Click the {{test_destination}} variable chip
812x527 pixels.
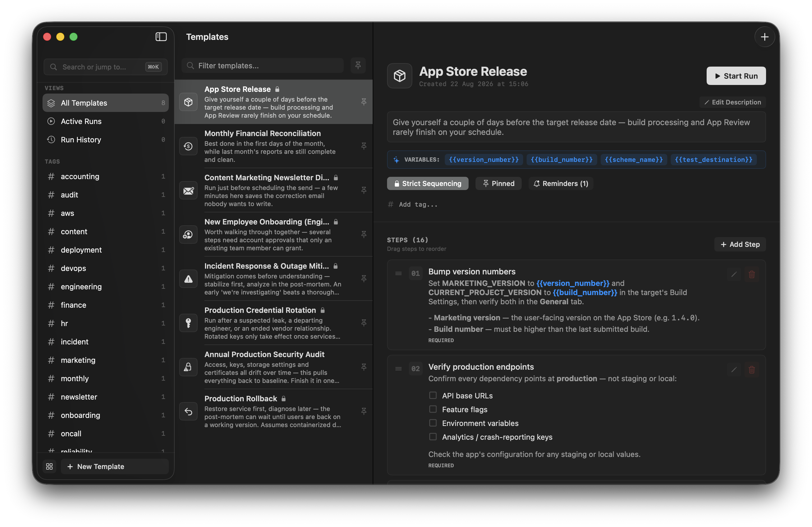[714, 160]
